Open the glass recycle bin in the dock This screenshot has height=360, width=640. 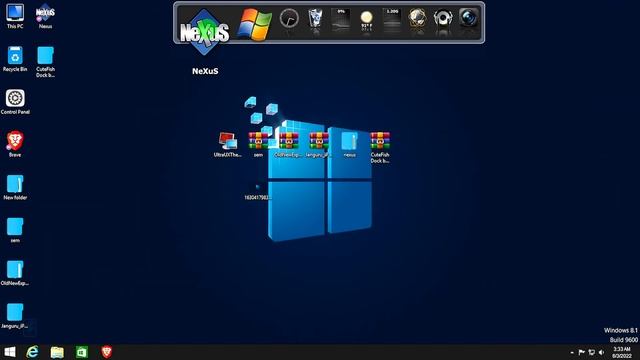tap(315, 19)
